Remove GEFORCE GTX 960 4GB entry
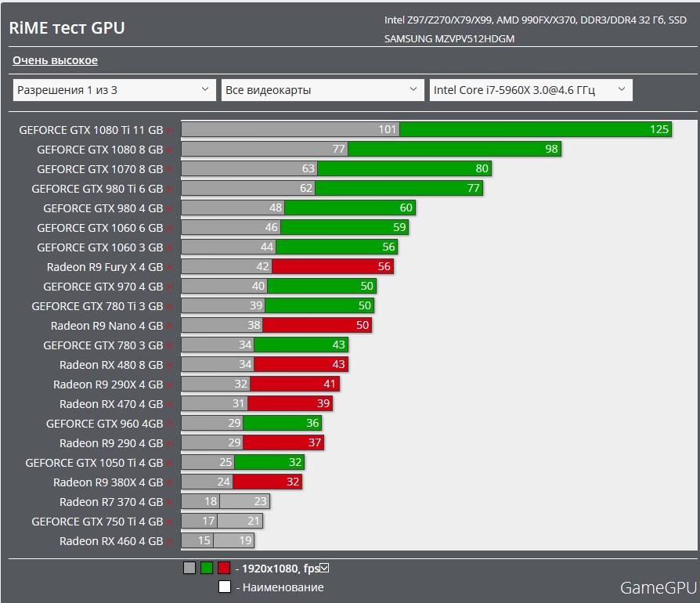Screen dimensions: 700x603 tap(169, 424)
